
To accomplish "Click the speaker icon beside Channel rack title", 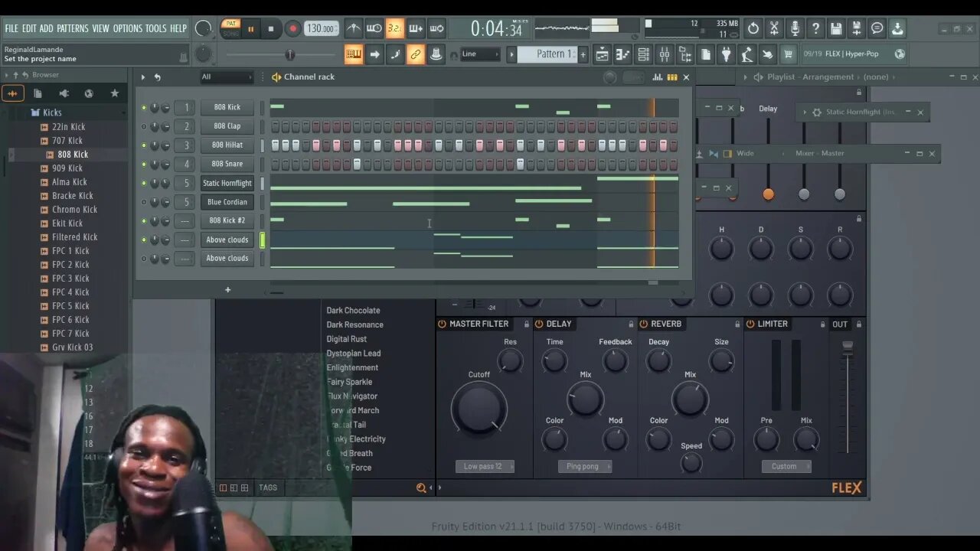I will coord(276,77).
